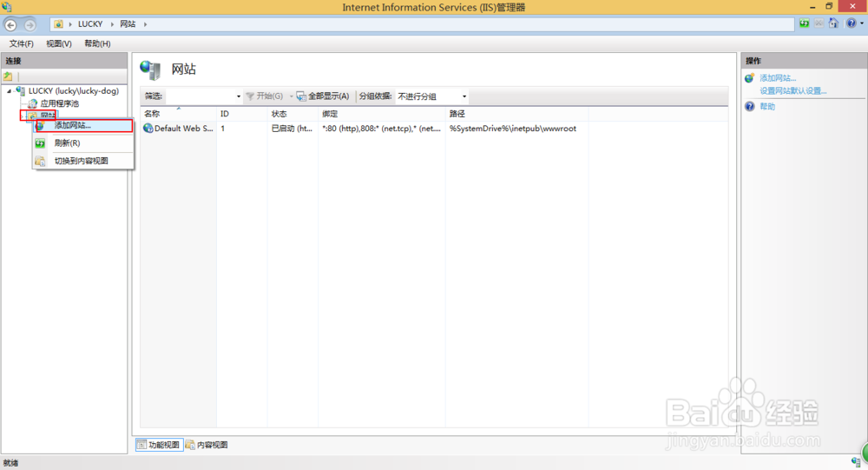Click the stop loading icon in top bar
This screenshot has width=868, height=470.
[819, 23]
